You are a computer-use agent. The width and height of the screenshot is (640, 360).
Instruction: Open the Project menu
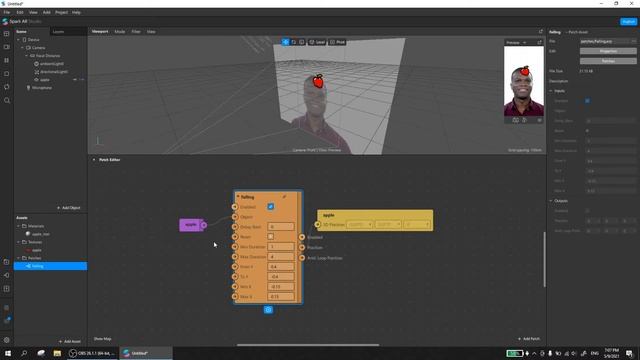tap(61, 13)
